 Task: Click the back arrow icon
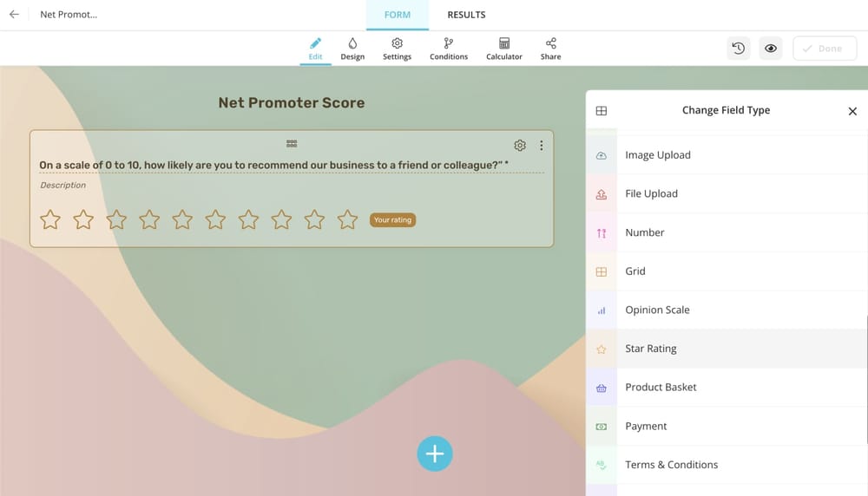pos(14,15)
